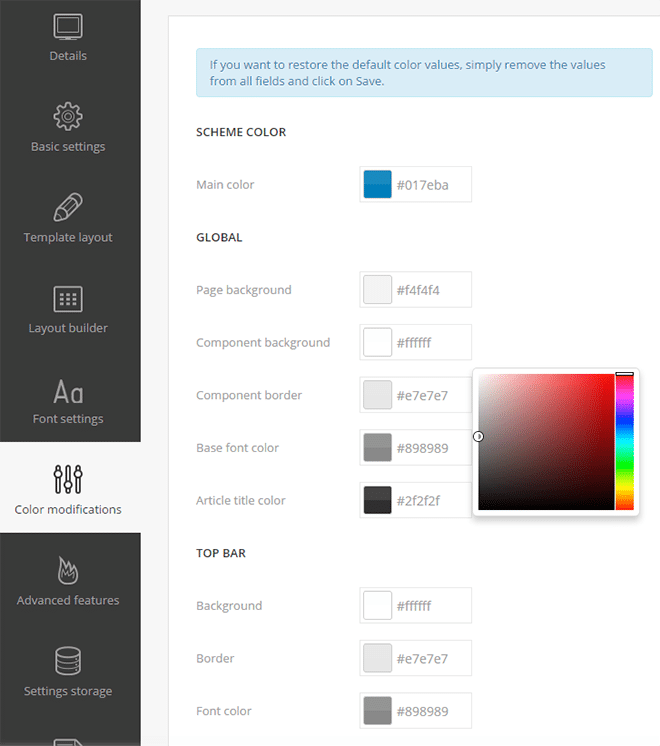Open Font settings Aa icon
The height and width of the screenshot is (746, 660).
pyautogui.click(x=68, y=390)
